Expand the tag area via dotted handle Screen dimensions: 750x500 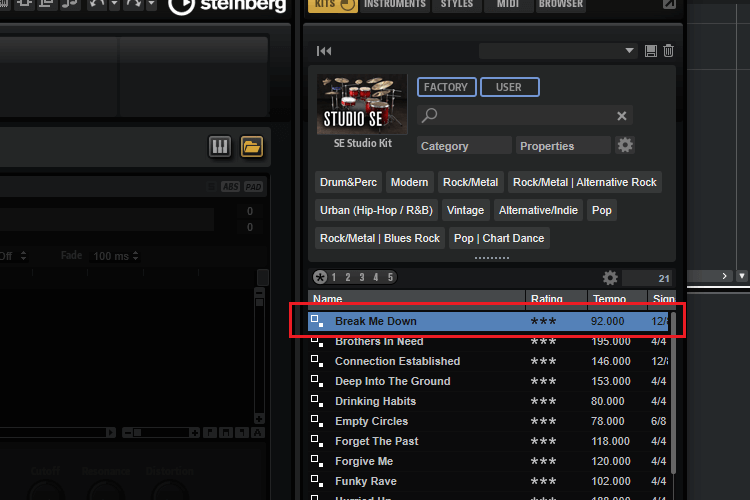pos(492,258)
